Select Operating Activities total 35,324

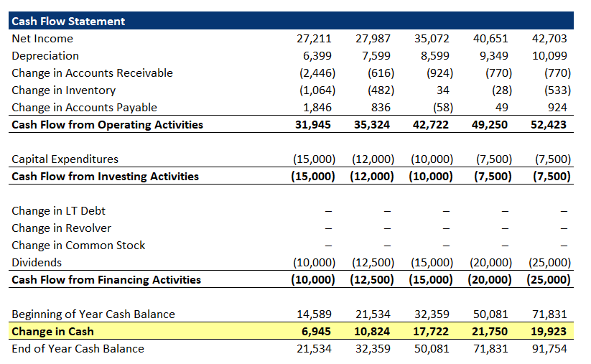point(372,125)
